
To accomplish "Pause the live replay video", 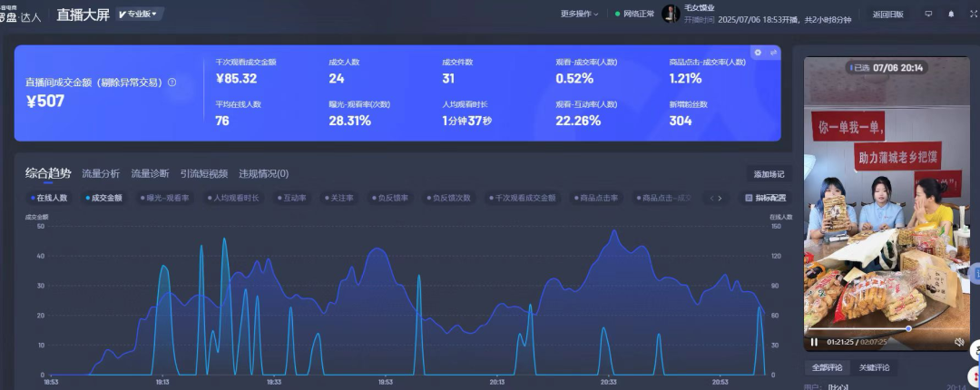I will pyautogui.click(x=814, y=342).
